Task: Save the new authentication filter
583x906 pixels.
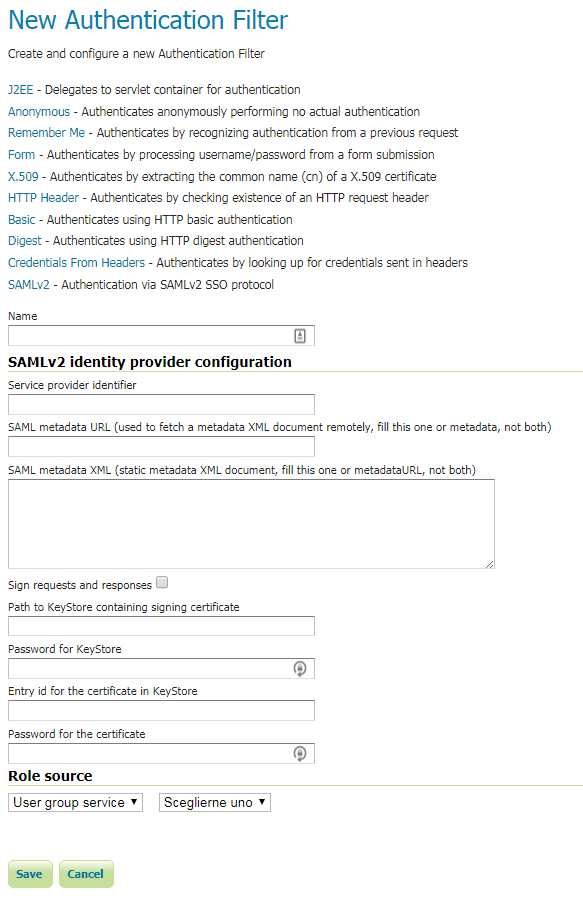Action: coord(30,874)
